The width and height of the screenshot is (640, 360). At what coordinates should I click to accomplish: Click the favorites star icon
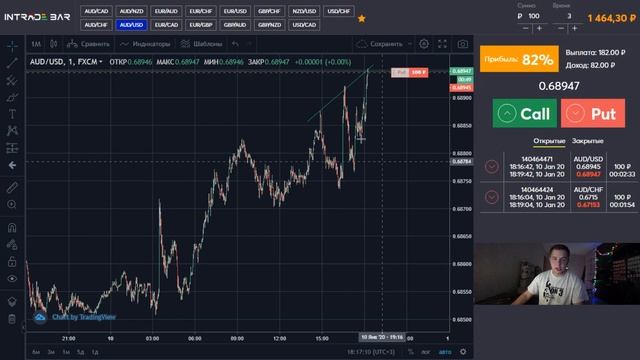click(x=362, y=19)
